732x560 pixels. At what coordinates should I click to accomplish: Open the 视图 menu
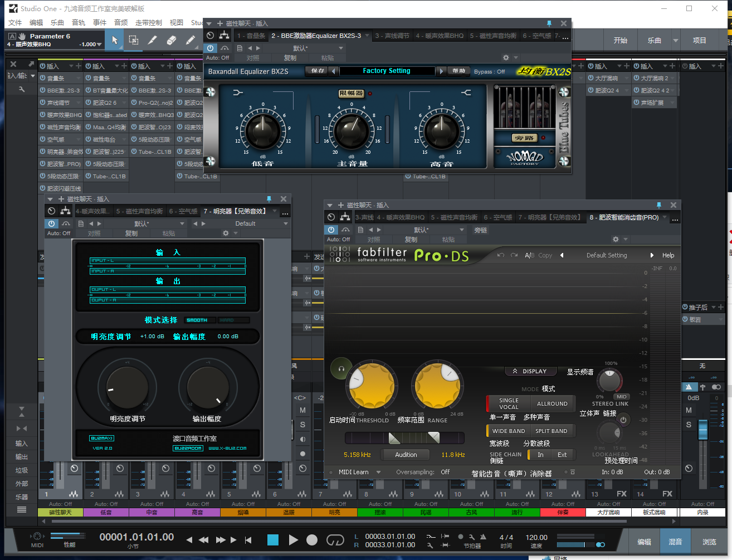pos(176,23)
